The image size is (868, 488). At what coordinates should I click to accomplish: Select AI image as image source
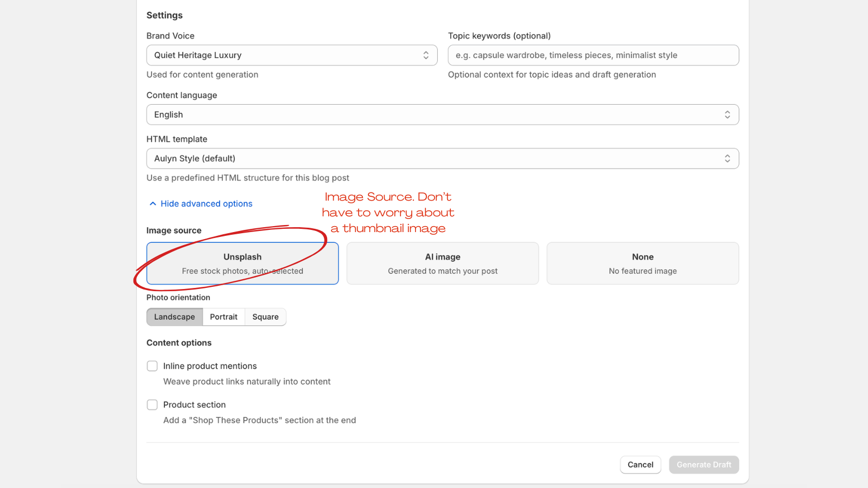pyautogui.click(x=442, y=264)
